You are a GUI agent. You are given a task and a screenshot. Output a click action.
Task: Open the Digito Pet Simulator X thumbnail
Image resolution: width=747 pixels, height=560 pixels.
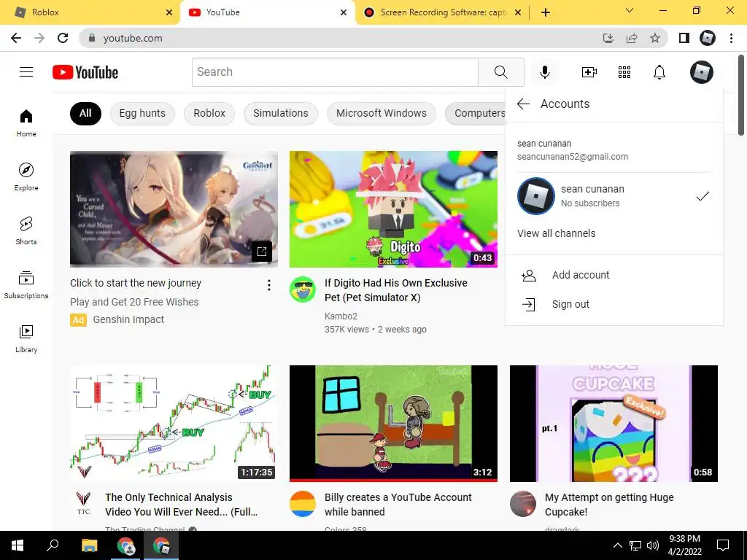click(393, 209)
